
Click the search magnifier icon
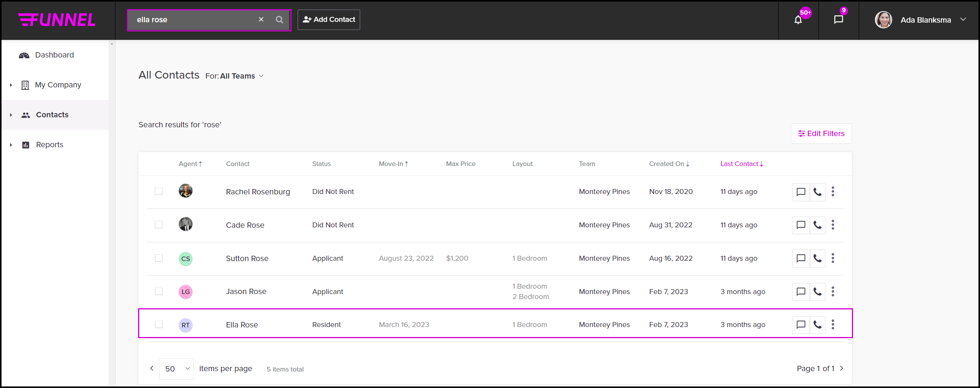click(280, 20)
